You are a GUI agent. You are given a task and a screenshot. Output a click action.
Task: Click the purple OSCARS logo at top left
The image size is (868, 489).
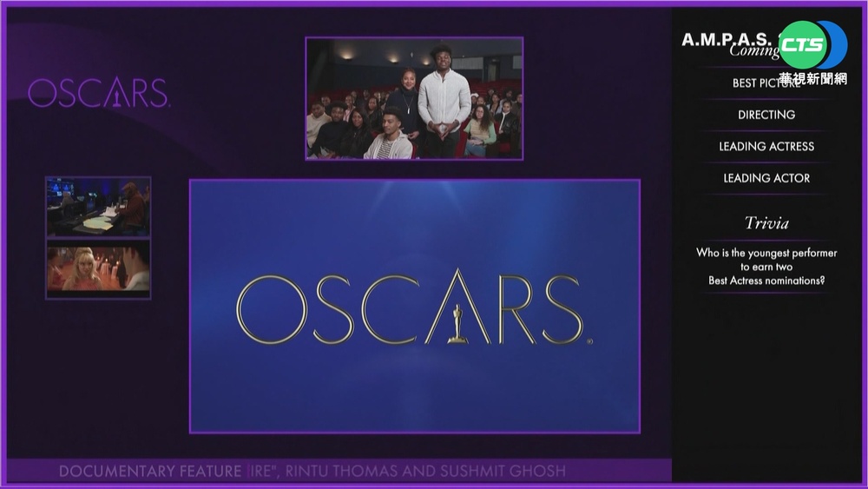[x=98, y=94]
